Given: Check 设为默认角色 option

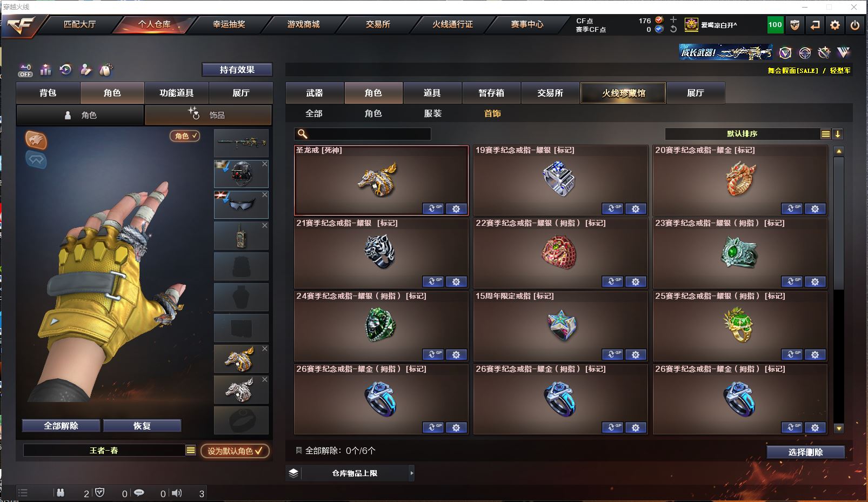Looking at the screenshot, I should (235, 451).
